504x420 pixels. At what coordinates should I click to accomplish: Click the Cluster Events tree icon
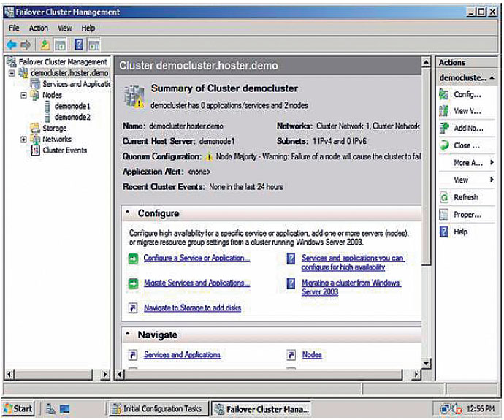tap(34, 150)
